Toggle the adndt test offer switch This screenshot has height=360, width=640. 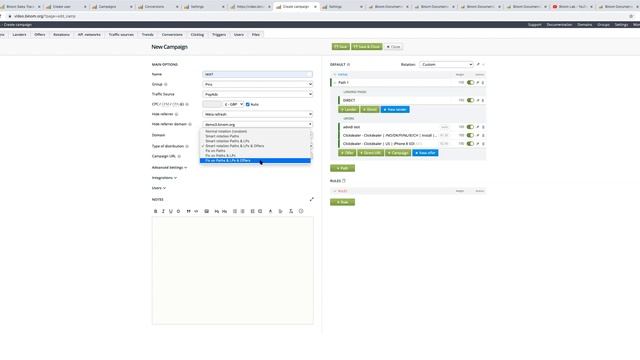click(x=470, y=127)
